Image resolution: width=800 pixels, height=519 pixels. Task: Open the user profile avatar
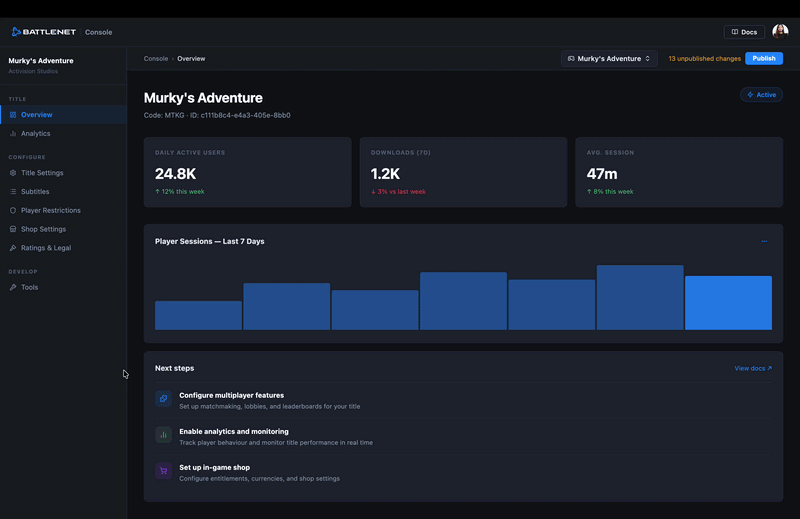pyautogui.click(x=780, y=32)
